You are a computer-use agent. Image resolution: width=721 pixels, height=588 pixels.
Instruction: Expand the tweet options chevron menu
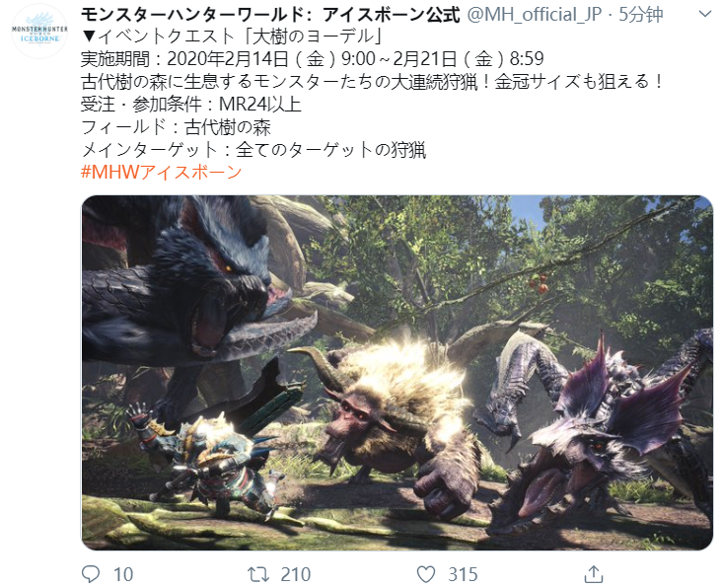(705, 14)
